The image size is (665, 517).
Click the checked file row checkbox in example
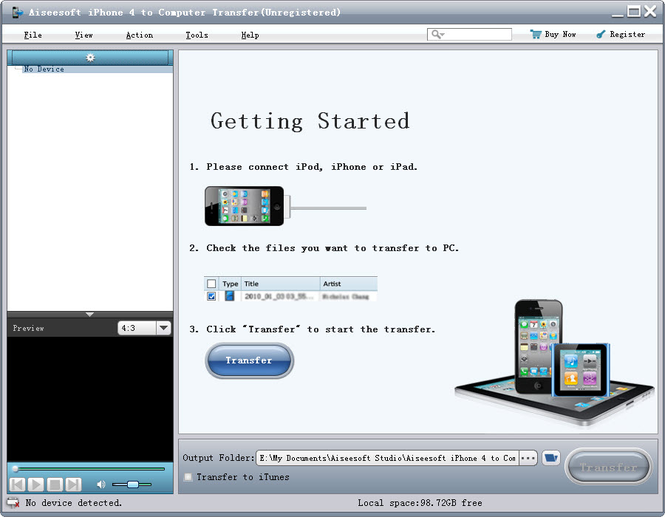pyautogui.click(x=211, y=296)
